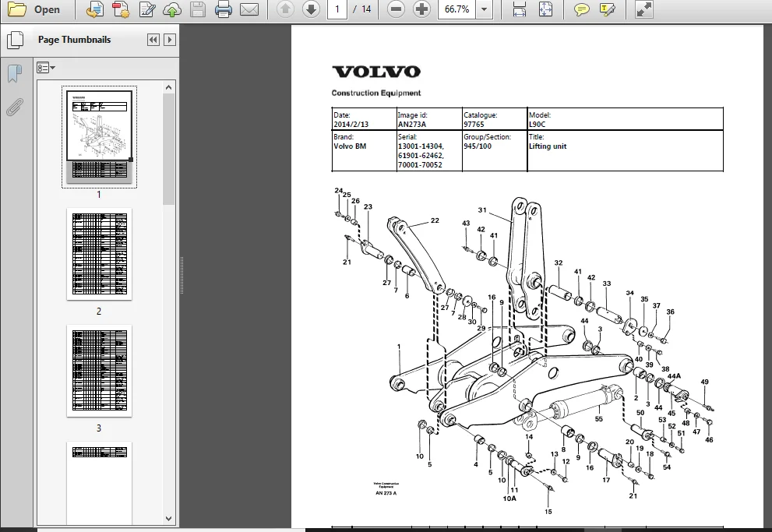Click serial range 13001-14304
Image resolution: width=772 pixels, height=532 pixels.
click(x=421, y=146)
